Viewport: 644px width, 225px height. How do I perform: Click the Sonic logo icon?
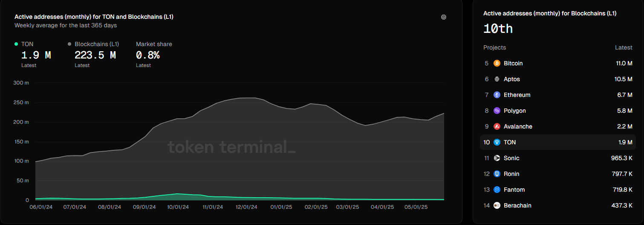tap(497, 158)
